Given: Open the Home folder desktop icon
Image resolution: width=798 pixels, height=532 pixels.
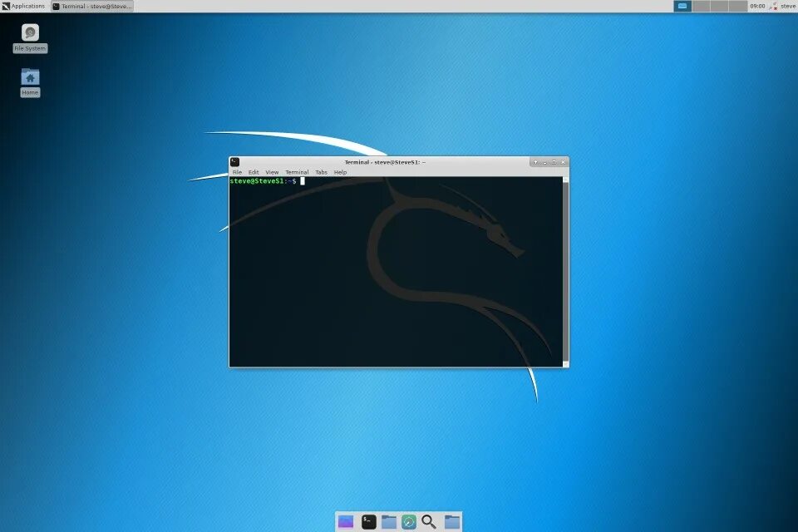Looking at the screenshot, I should [30, 82].
